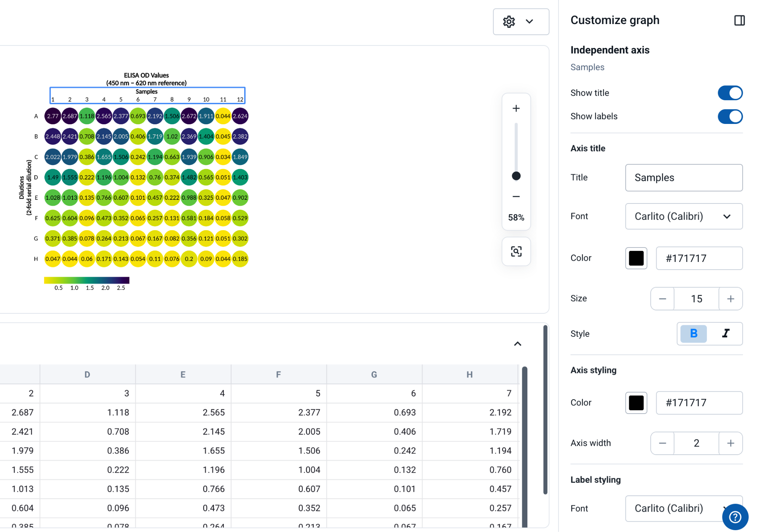Select column header D in data table
Screen dimensions: 758x532
coord(87,374)
